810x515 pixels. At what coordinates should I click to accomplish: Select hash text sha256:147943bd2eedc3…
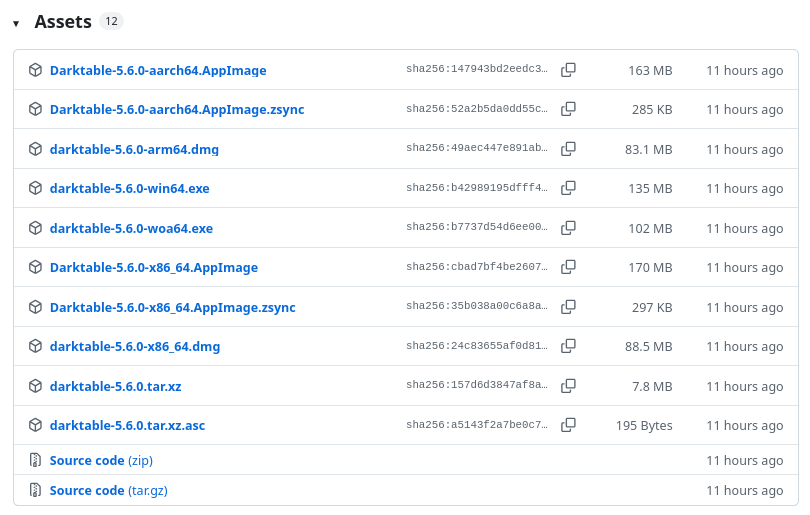[477, 69]
